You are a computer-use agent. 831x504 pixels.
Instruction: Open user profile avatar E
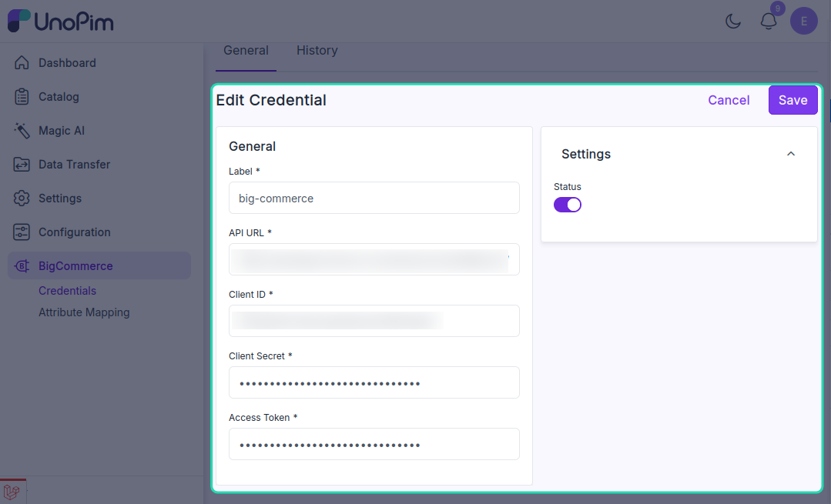804,22
